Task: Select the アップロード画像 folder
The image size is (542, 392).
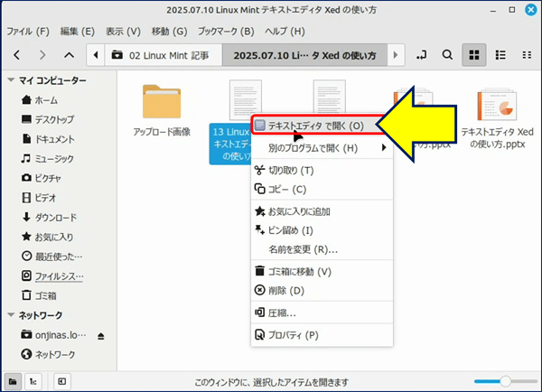Action: click(x=162, y=110)
